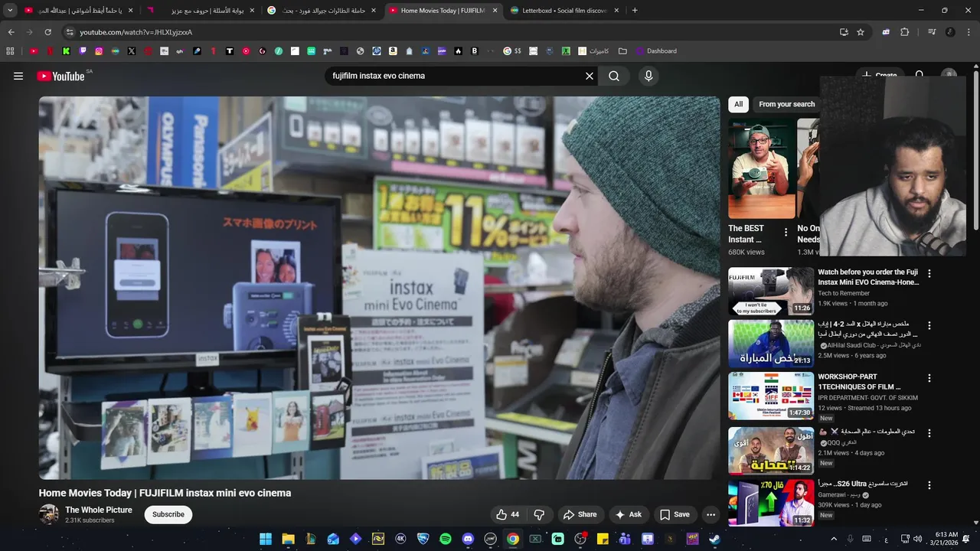The image size is (980, 551).
Task: Go to the YouTube home logo
Action: (x=61, y=76)
